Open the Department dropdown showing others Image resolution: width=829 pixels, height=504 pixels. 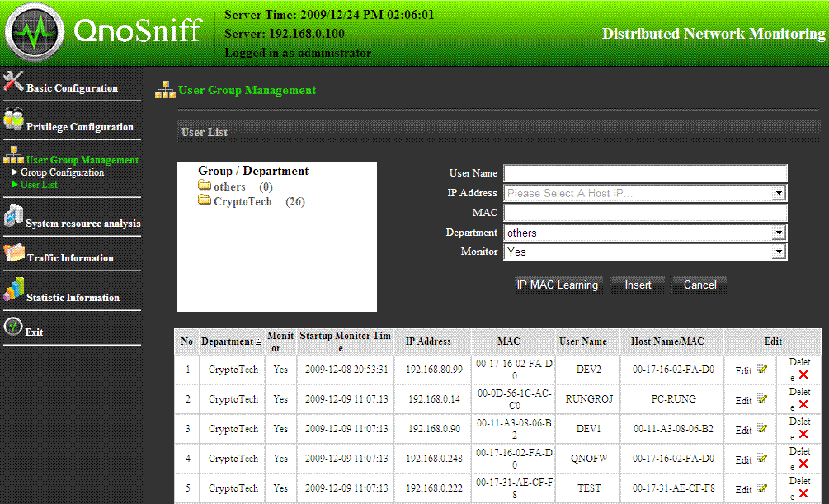778,233
